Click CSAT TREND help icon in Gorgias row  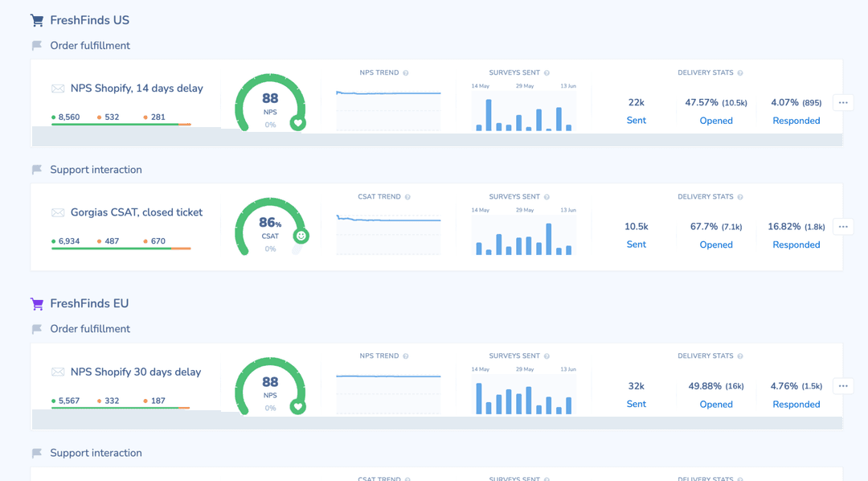click(x=408, y=197)
